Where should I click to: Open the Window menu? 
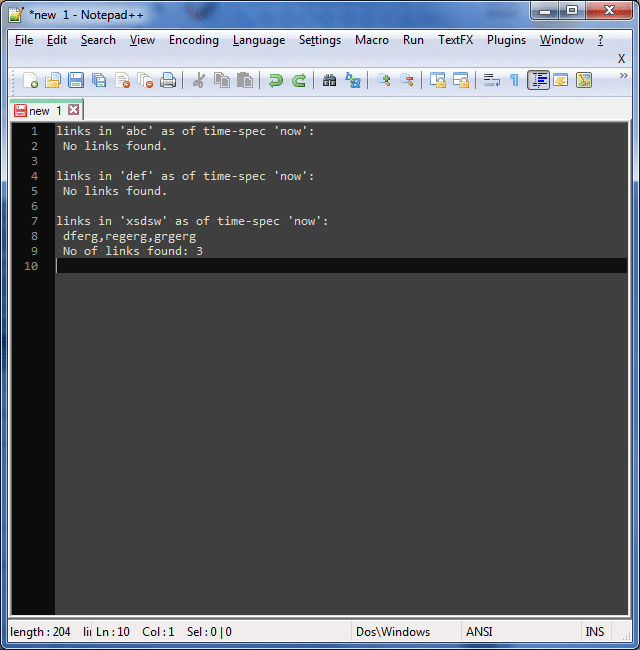click(x=562, y=40)
